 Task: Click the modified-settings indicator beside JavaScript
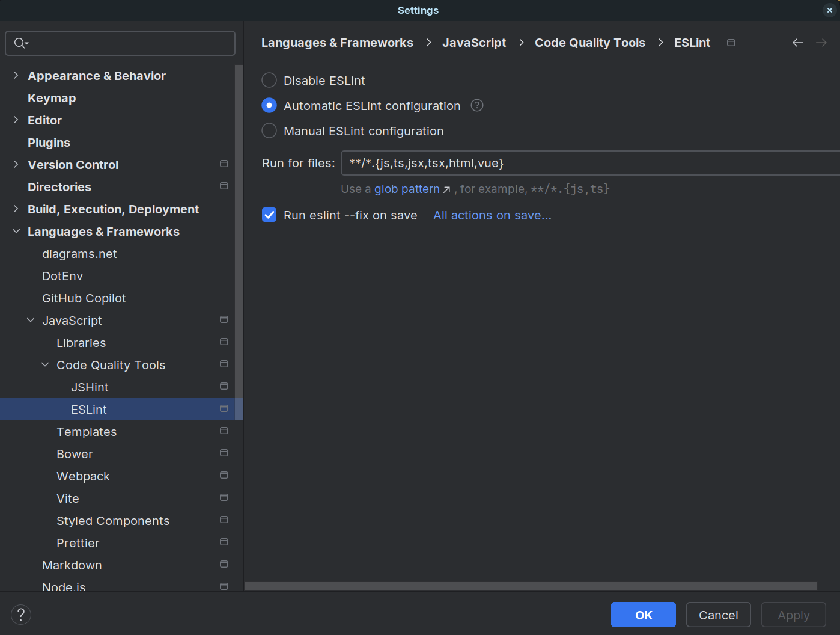pos(224,319)
